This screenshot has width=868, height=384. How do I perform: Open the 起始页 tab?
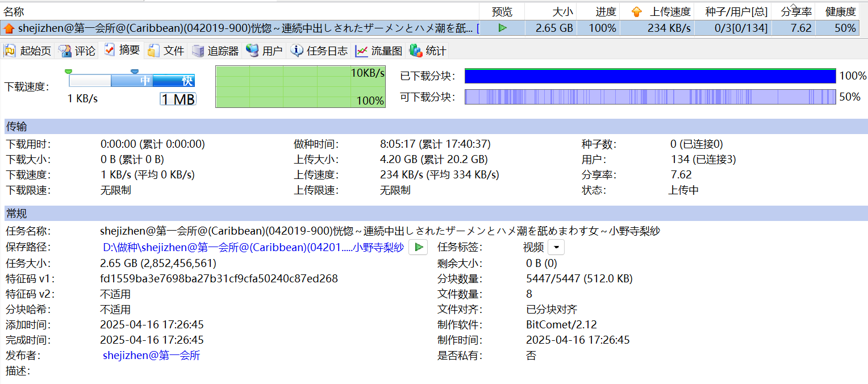tap(27, 51)
